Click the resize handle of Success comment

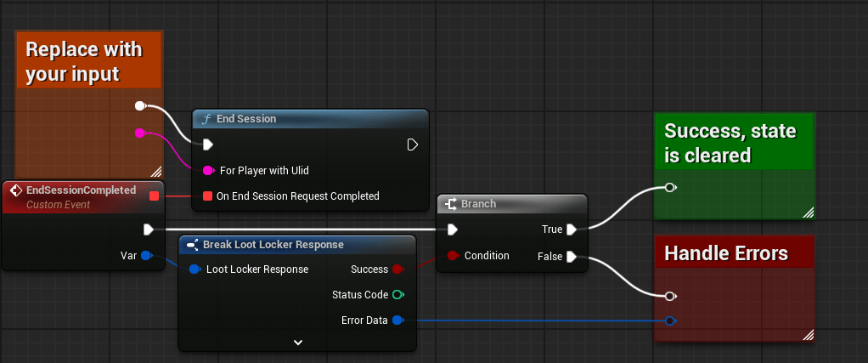pyautogui.click(x=807, y=213)
